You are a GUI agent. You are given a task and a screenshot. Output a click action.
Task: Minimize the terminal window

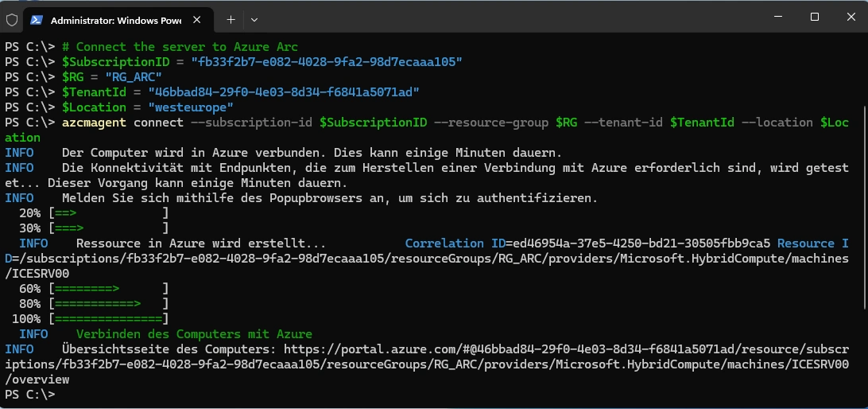click(777, 18)
